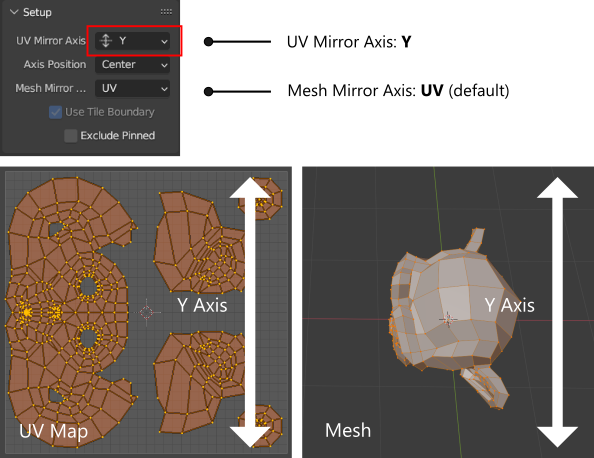Viewport: 594px width, 458px height.
Task: Click the Setup panel title
Action: (37, 12)
